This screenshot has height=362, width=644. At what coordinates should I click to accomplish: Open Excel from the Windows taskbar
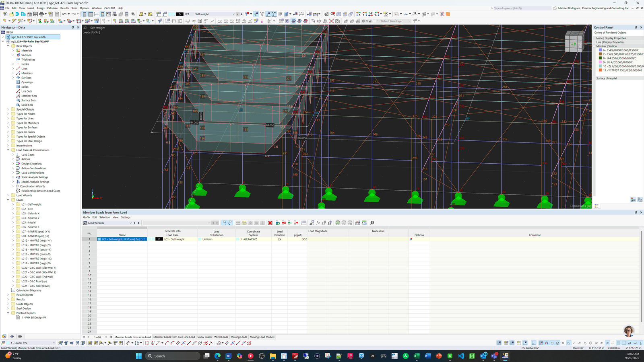pos(417,356)
